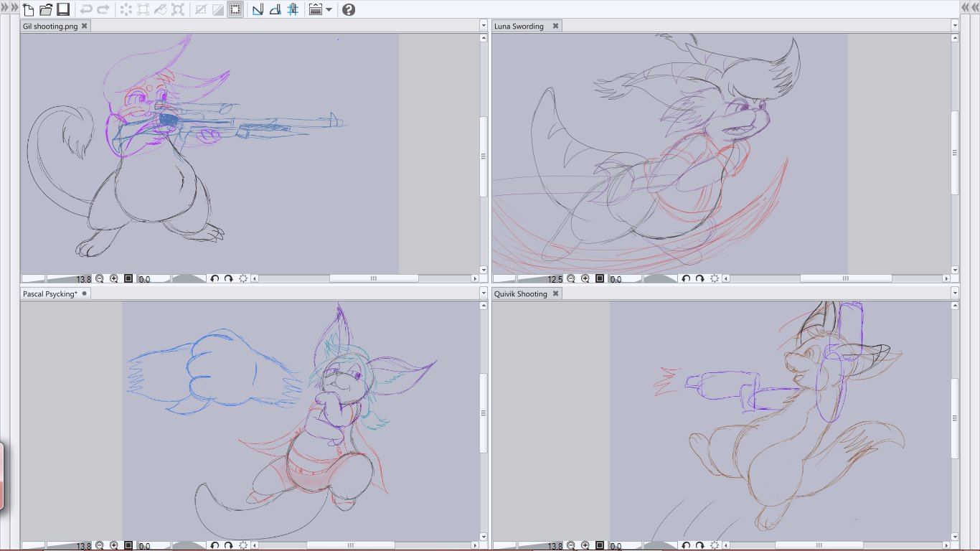Rotate the Gil shooting canvas left
This screenshot has width=980, height=551.
click(215, 278)
